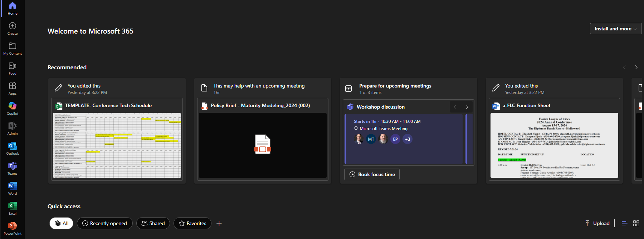This screenshot has height=239, width=644.
Task: Click the Teams icon beside Workshop discussion
Action: click(350, 107)
